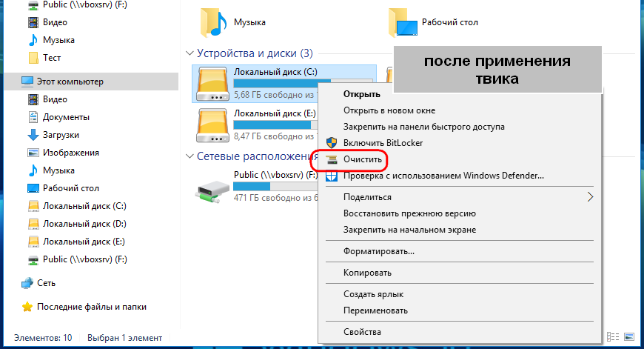Image resolution: width=644 pixels, height=349 pixels.
Task: Click Восстановить прежнюю версию
Action: pyautogui.click(x=409, y=213)
